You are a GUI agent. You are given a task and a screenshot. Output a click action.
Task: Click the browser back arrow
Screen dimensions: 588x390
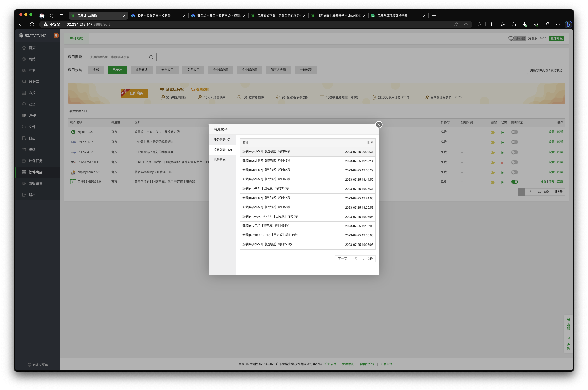(x=21, y=24)
